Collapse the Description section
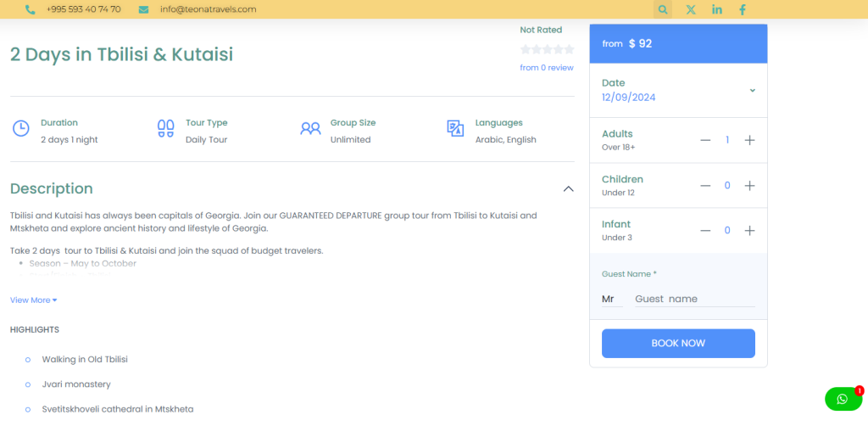The width and height of the screenshot is (868, 426). pos(568,189)
